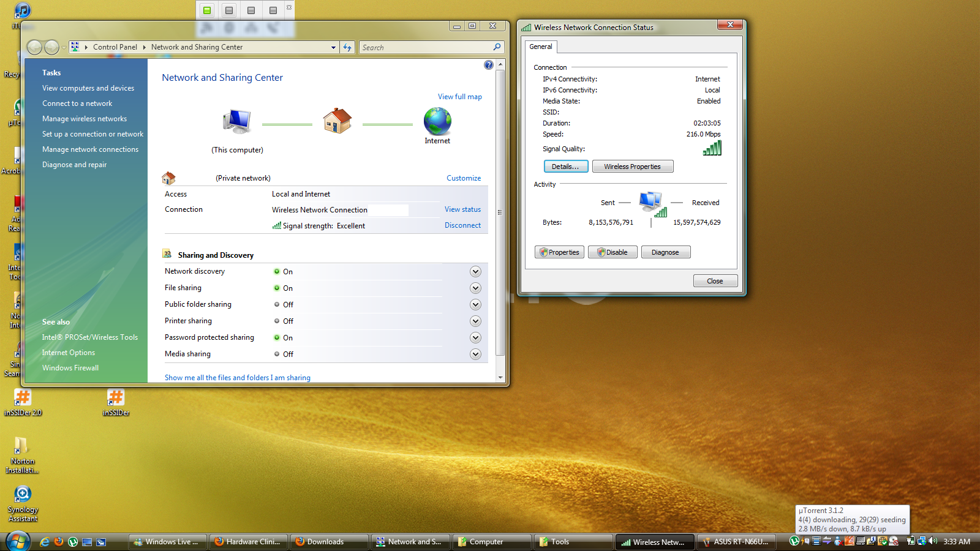Click the refresh icon beside address bar
The image size is (980, 551).
[347, 47]
